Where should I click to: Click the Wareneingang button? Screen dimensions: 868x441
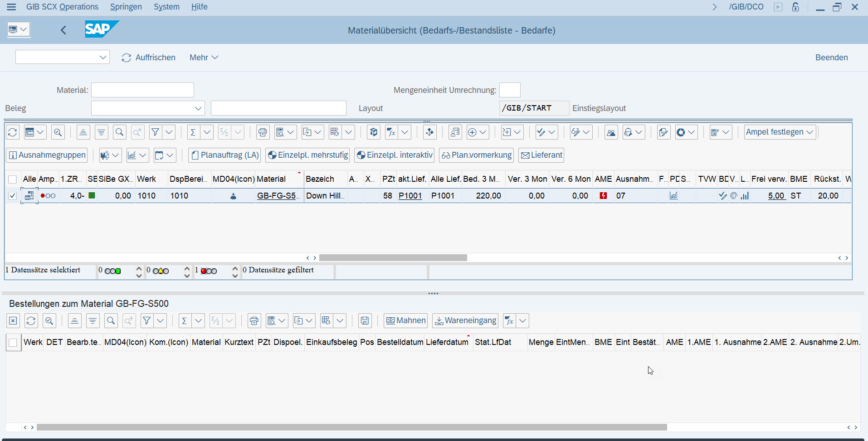coord(465,321)
